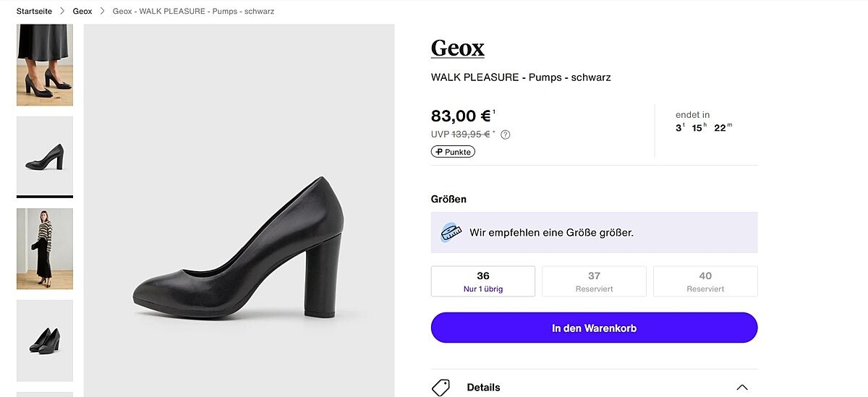868x397 pixels.
Task: Select size 37 marked Reserviert
Action: [x=594, y=281]
